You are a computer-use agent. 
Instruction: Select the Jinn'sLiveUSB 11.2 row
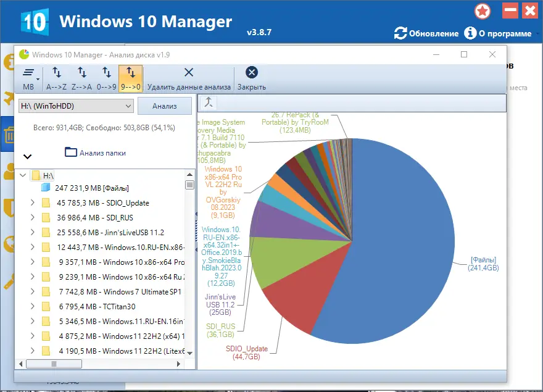coord(110,233)
